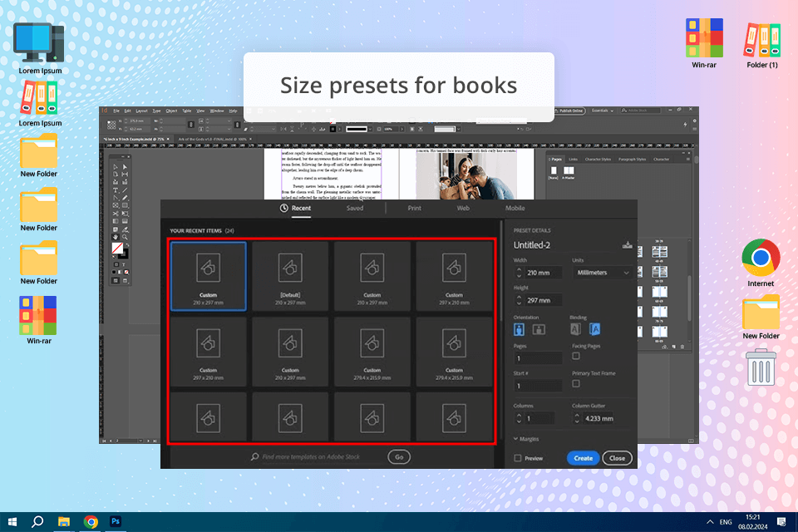
Task: Click the save preset icon beside Untitled-2
Action: (627, 245)
